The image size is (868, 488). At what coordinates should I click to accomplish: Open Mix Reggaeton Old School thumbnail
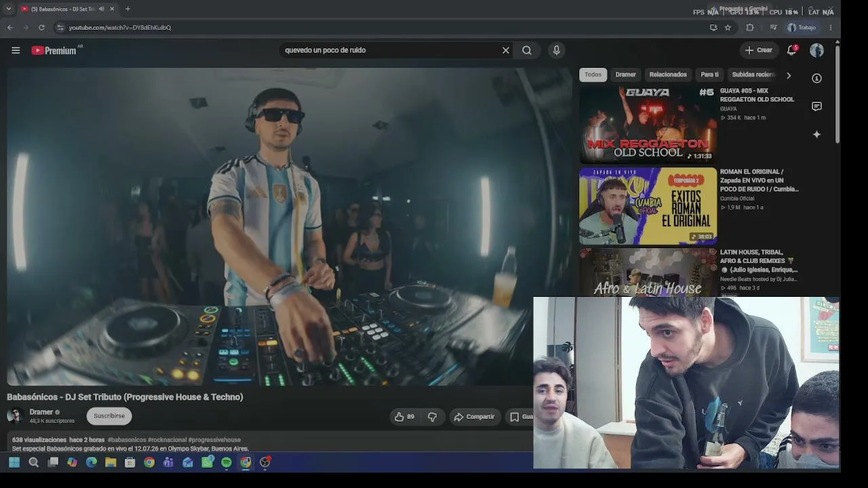(648, 125)
